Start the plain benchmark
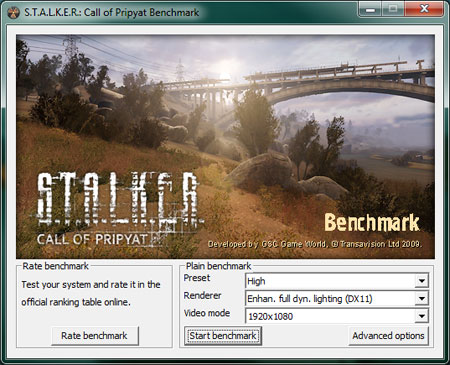Image resolution: width=450 pixels, height=365 pixels. click(x=223, y=336)
